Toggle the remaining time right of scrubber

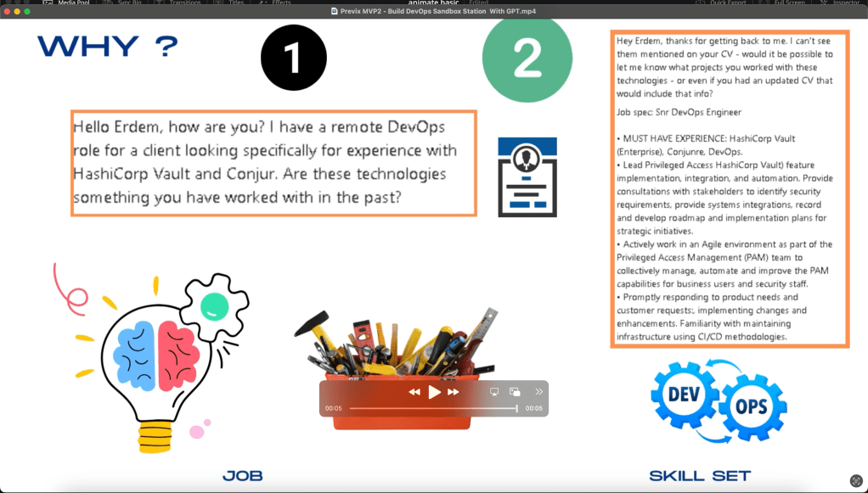tap(533, 408)
